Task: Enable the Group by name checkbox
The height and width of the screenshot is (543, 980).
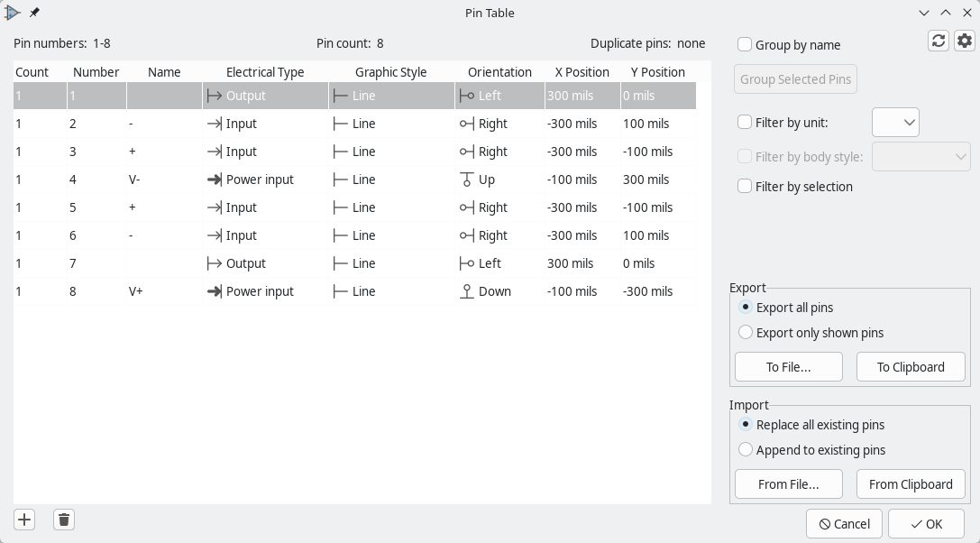Action: click(x=745, y=45)
